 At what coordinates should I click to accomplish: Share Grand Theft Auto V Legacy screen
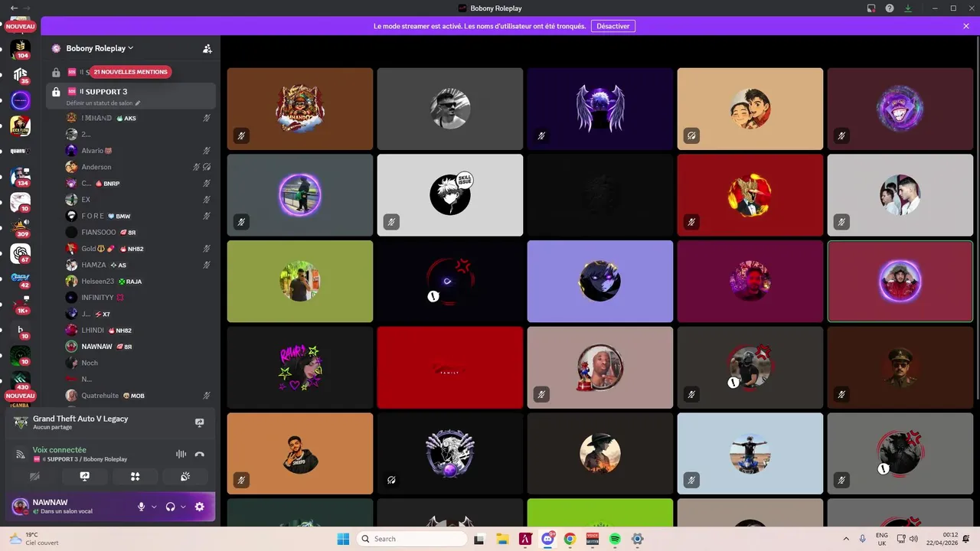[200, 422]
